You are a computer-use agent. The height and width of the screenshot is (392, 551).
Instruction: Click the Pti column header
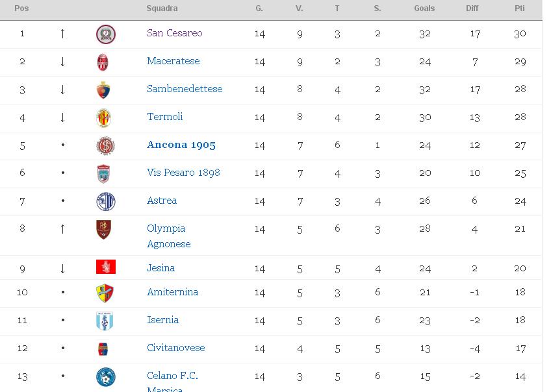pyautogui.click(x=520, y=8)
